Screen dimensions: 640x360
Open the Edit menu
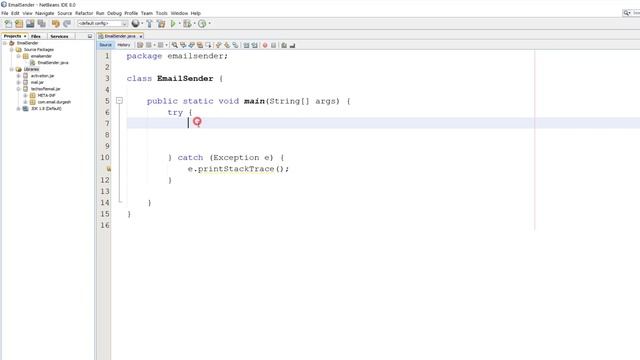pos(15,13)
